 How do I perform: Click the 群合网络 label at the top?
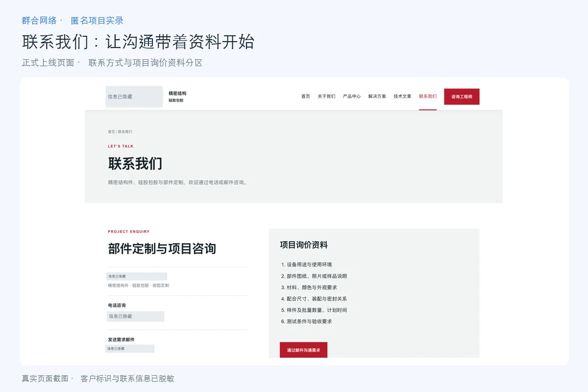coord(39,21)
